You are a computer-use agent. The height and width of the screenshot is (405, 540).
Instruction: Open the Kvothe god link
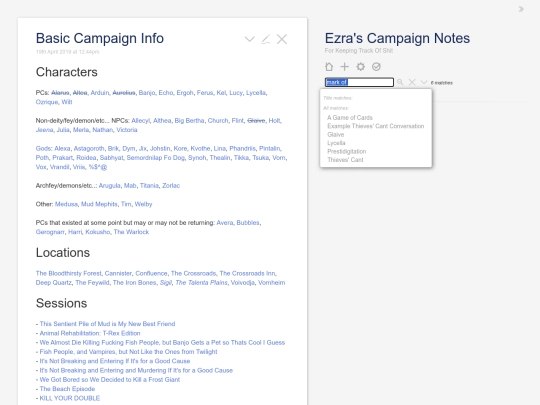pos(200,148)
